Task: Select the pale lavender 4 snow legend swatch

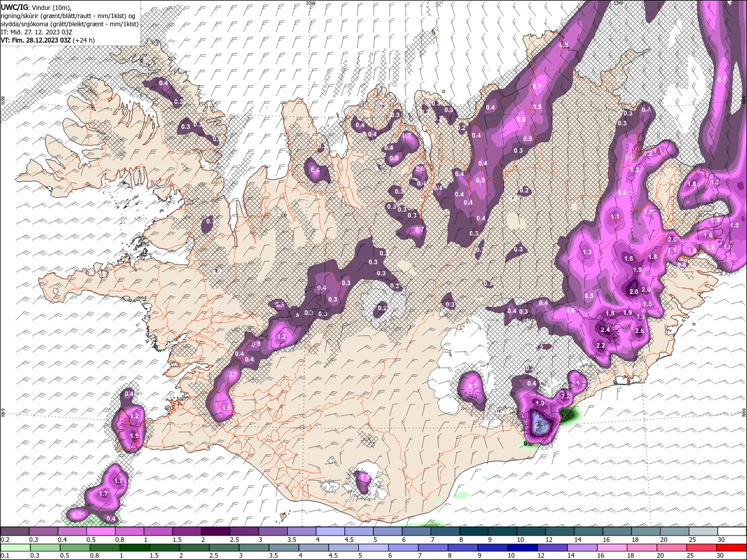Action: [330, 531]
